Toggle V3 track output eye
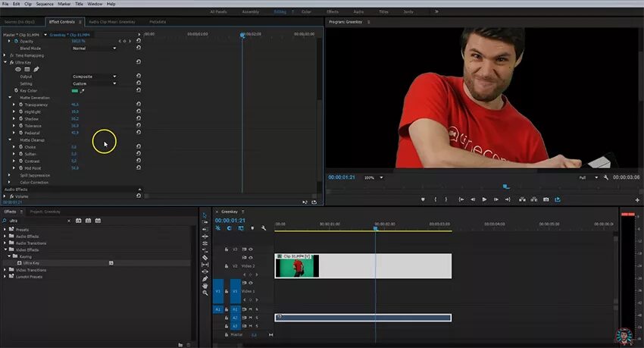Screen dimensions: 644x348 (x=251, y=249)
